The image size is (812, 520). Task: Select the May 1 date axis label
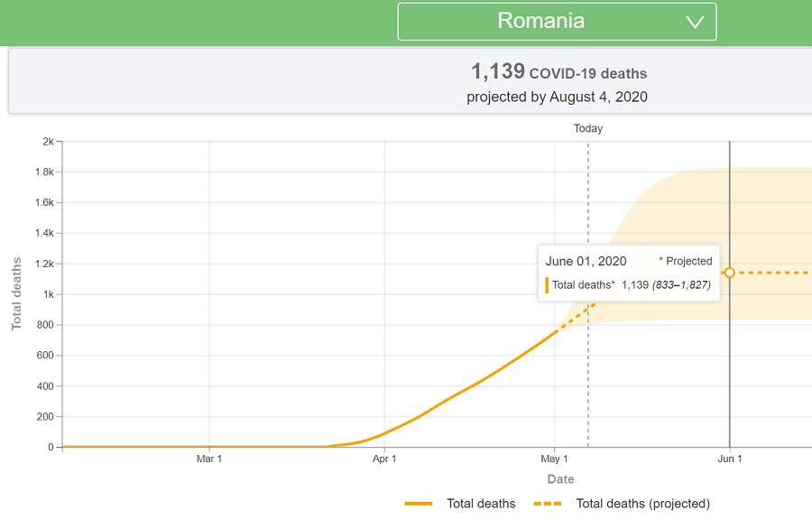pos(555,460)
